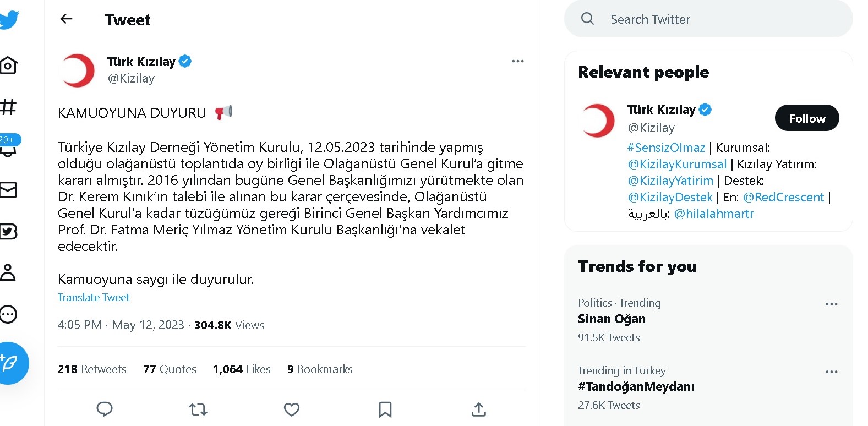This screenshot has width=868, height=426.
Task: Go back using the arrow on Tweet page
Action: point(66,19)
